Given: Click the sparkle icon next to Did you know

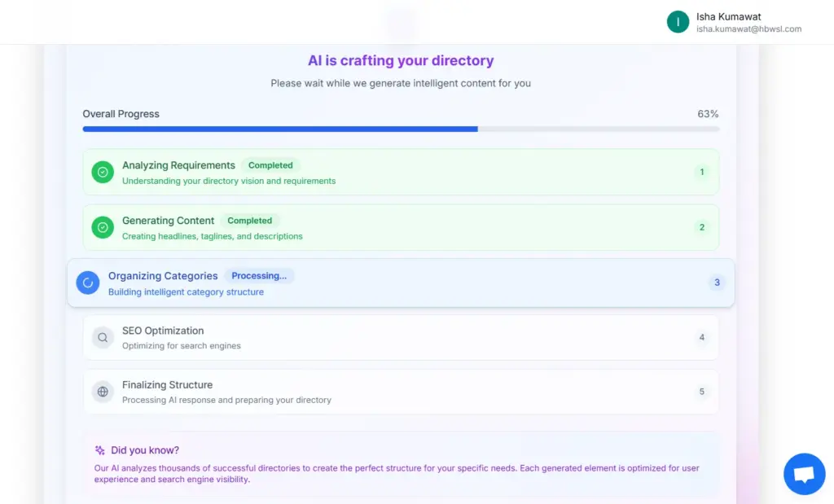Looking at the screenshot, I should point(101,449).
